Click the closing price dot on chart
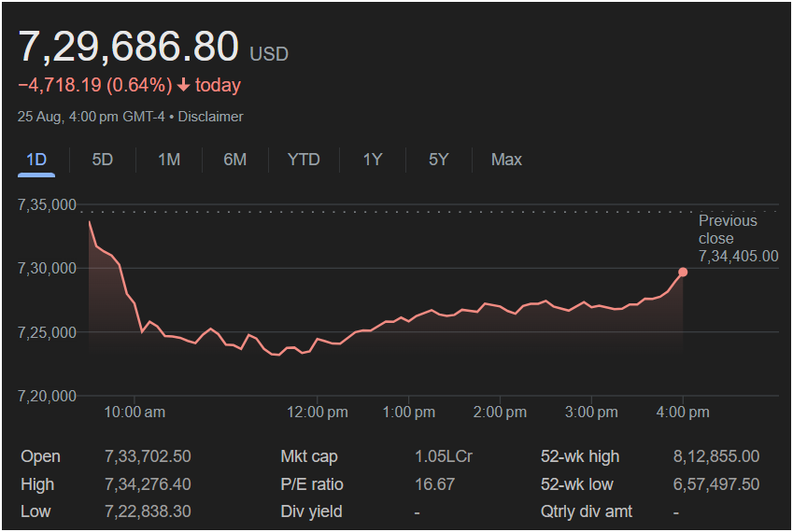The height and width of the screenshot is (532, 793). [x=683, y=272]
